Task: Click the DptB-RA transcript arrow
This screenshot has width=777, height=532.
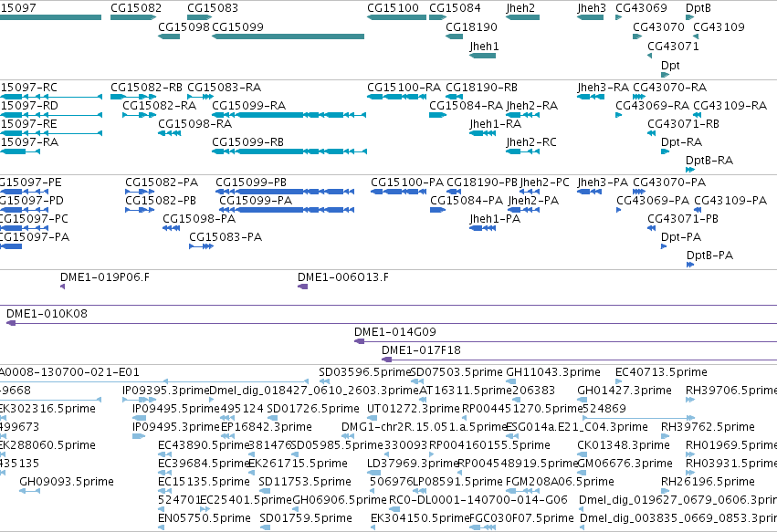Action: 690,170
